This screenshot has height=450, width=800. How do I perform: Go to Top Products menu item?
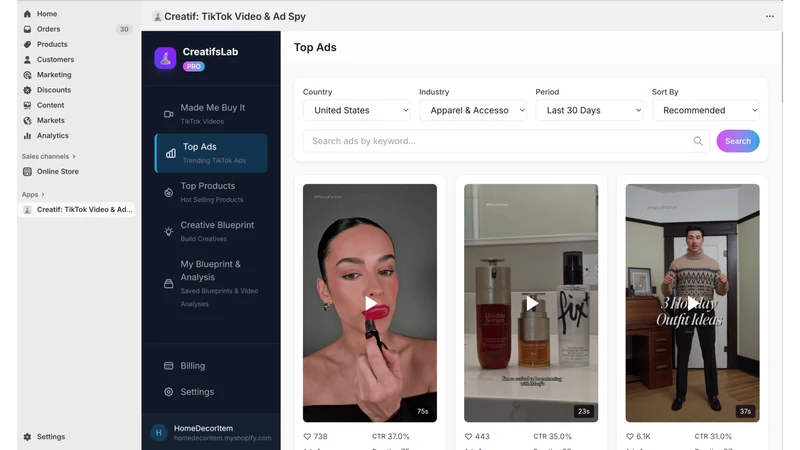tap(211, 192)
